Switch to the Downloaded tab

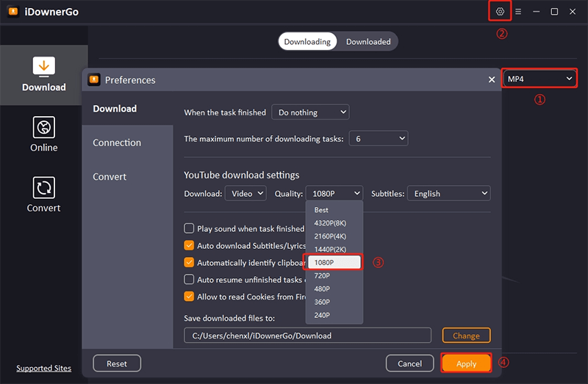(x=368, y=41)
